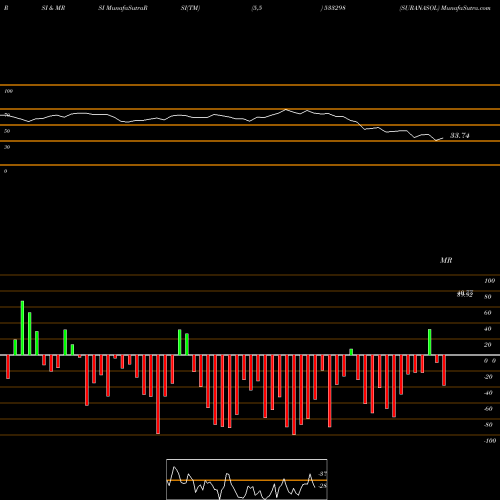Click the MR axis -20 label

(488, 377)
